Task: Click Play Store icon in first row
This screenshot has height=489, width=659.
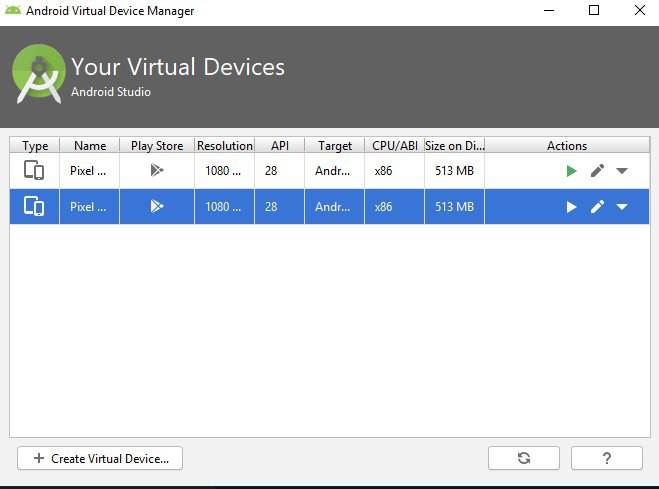Action: click(157, 170)
